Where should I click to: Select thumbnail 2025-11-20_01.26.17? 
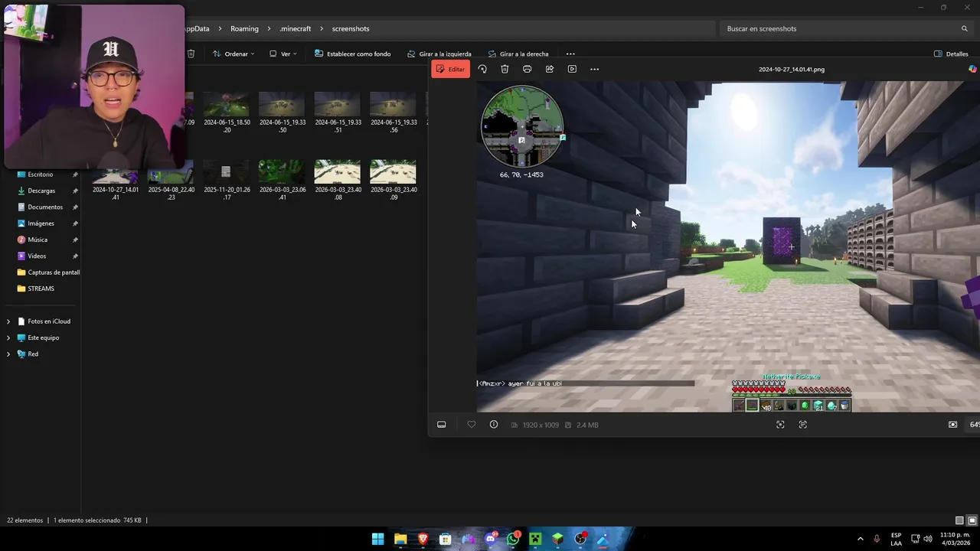coord(227,181)
